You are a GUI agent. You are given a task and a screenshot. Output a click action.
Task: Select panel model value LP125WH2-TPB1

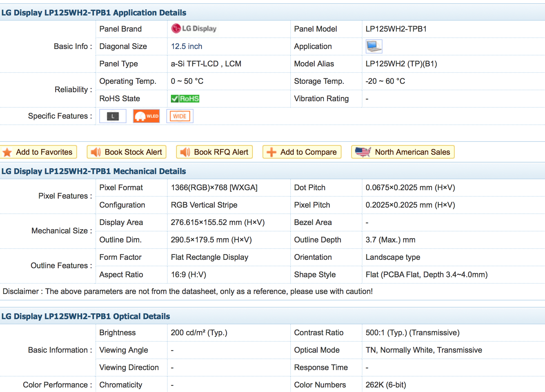click(396, 29)
